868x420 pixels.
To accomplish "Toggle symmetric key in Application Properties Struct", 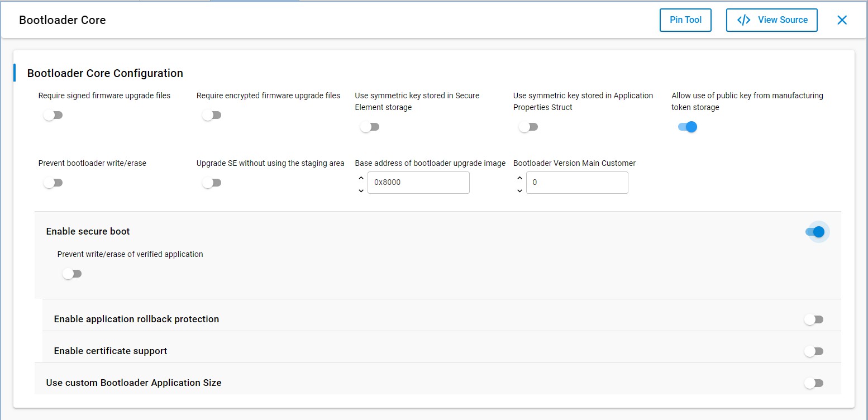I will [528, 127].
